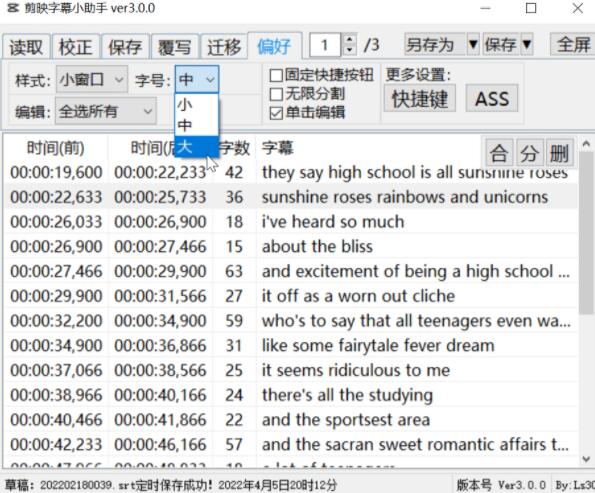Image resolution: width=595 pixels, height=493 pixels.
Task: Click the 版本号 Ver3.0.0 status text
Action: [501, 485]
